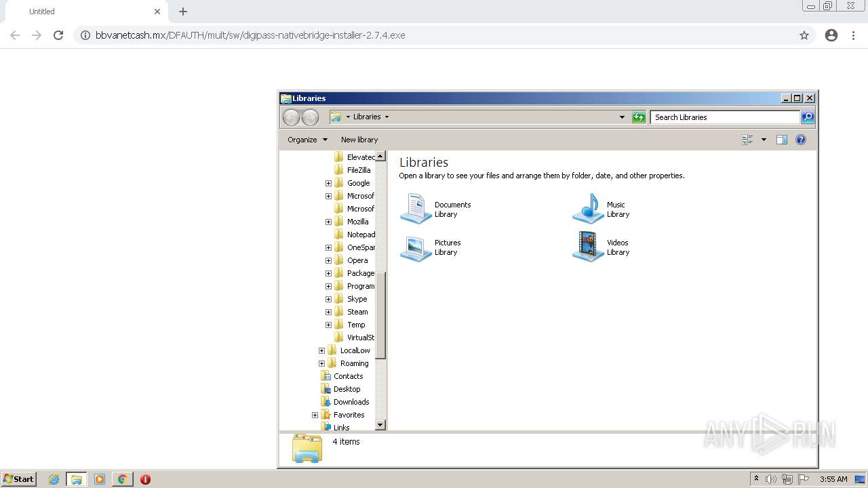Go back in Chrome
The width and height of the screenshot is (868, 488).
pos(15,35)
